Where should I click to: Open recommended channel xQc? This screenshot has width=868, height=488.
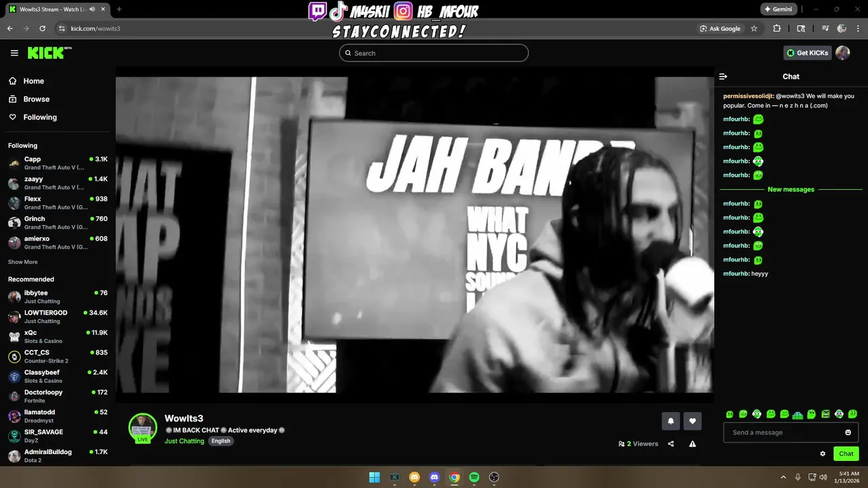(58, 336)
